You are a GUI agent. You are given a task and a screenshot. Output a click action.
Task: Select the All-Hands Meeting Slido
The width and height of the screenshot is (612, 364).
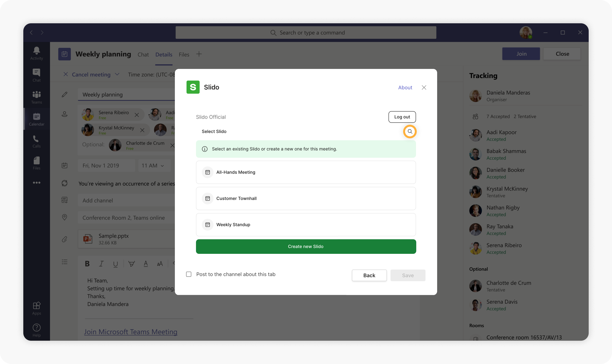tap(306, 172)
